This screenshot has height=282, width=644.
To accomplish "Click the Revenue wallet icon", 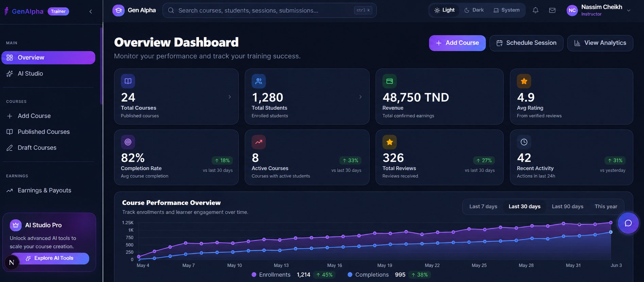I will (x=390, y=81).
